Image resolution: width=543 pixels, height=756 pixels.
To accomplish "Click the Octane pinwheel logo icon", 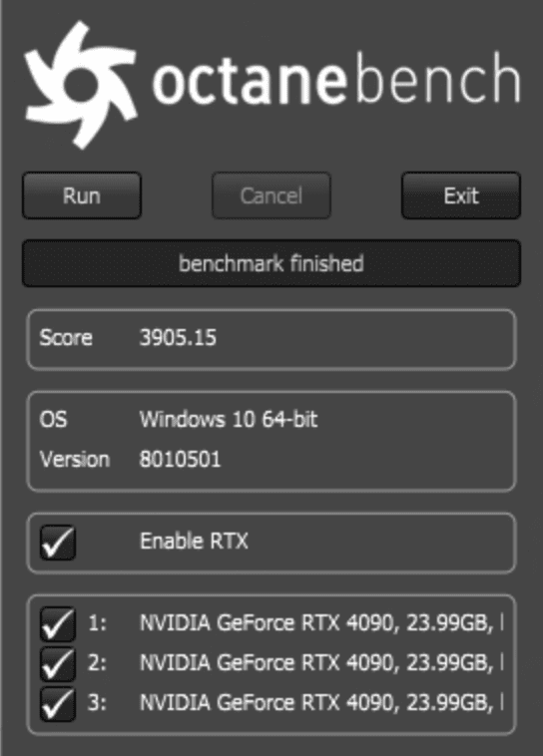I will click(x=80, y=85).
